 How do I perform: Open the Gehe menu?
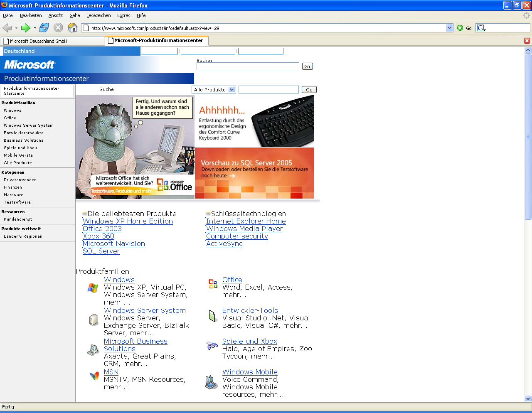(75, 15)
